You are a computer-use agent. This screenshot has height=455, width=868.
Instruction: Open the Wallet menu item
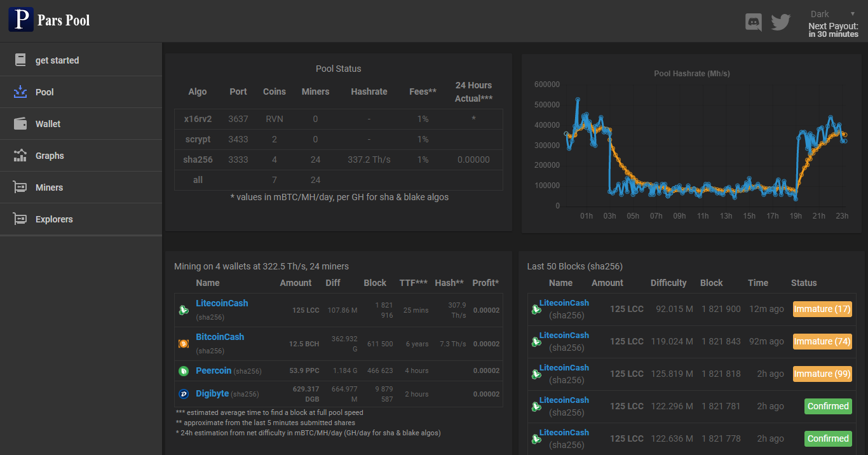coord(81,124)
